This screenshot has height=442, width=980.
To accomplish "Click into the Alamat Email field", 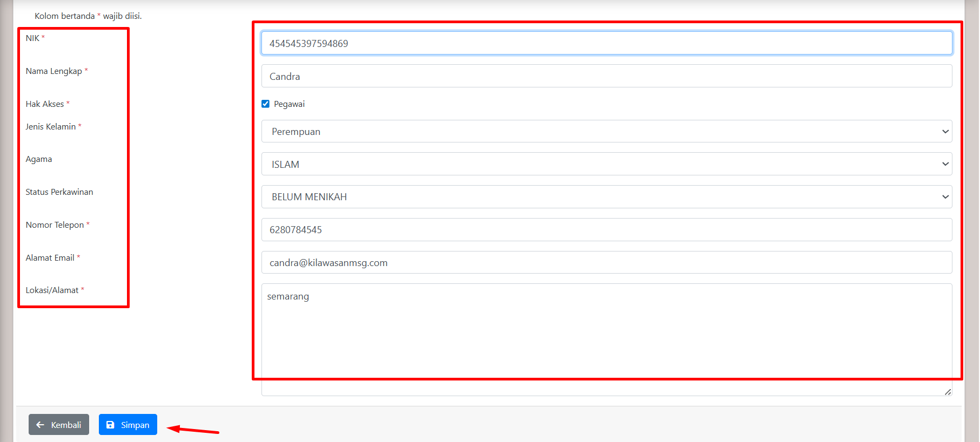I will [x=606, y=263].
